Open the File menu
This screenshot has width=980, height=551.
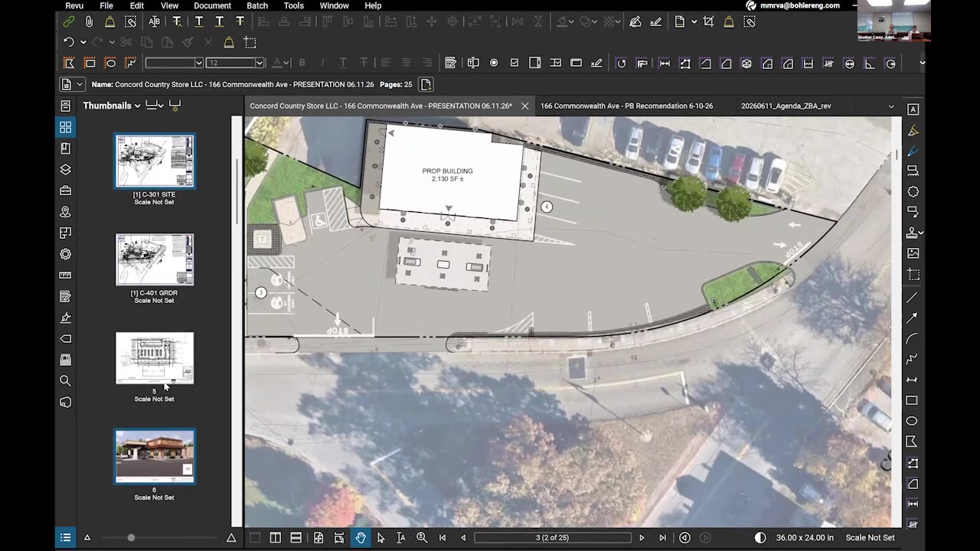pyautogui.click(x=106, y=5)
